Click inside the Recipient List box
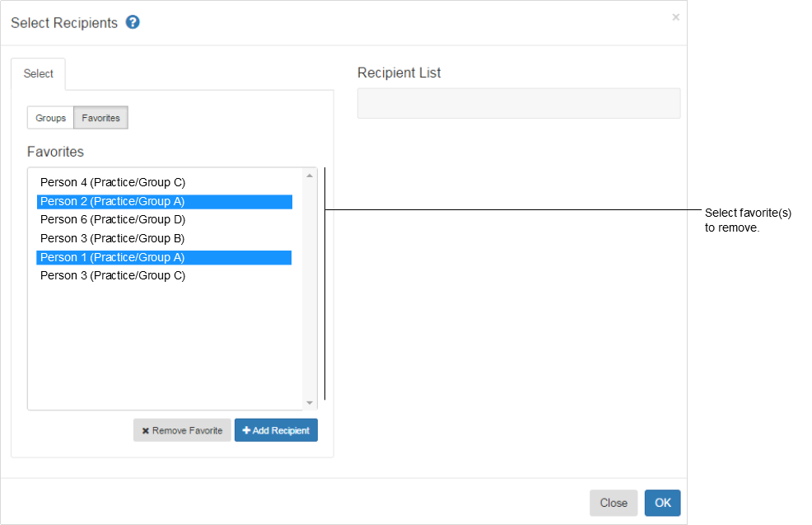The height and width of the screenshot is (525, 812). click(x=519, y=104)
